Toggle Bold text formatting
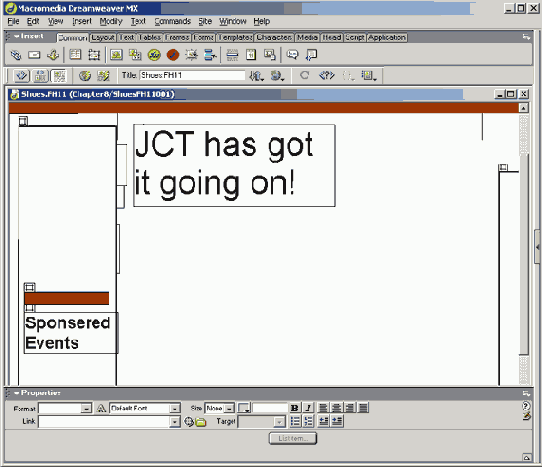This screenshot has height=467, width=542. click(x=295, y=408)
